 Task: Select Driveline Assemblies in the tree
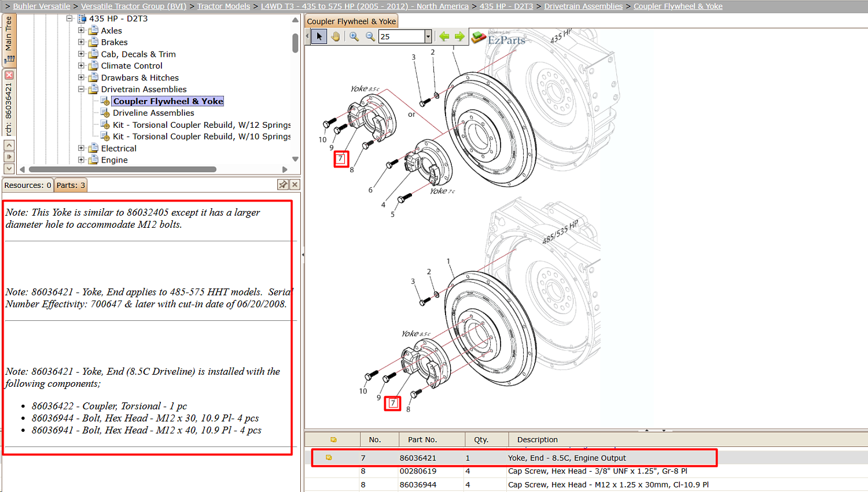(153, 113)
